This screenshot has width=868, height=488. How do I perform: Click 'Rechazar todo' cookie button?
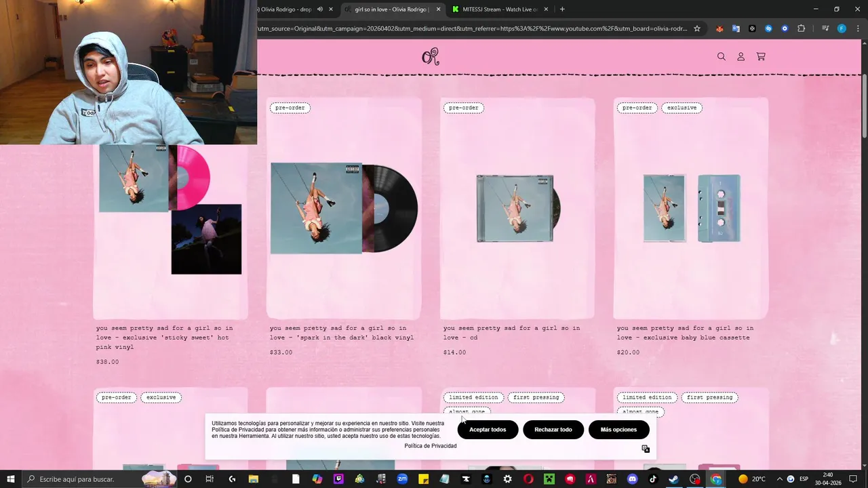click(553, 430)
